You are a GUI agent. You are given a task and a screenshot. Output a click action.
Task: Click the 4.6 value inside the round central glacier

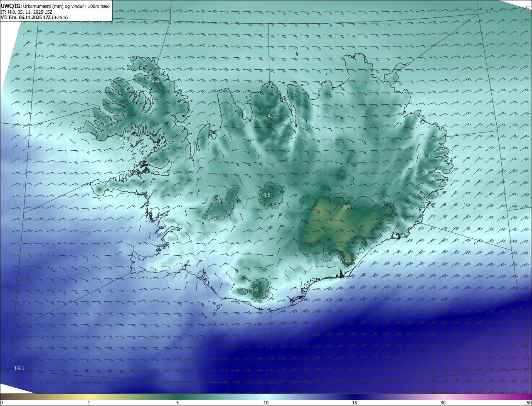(x=267, y=195)
